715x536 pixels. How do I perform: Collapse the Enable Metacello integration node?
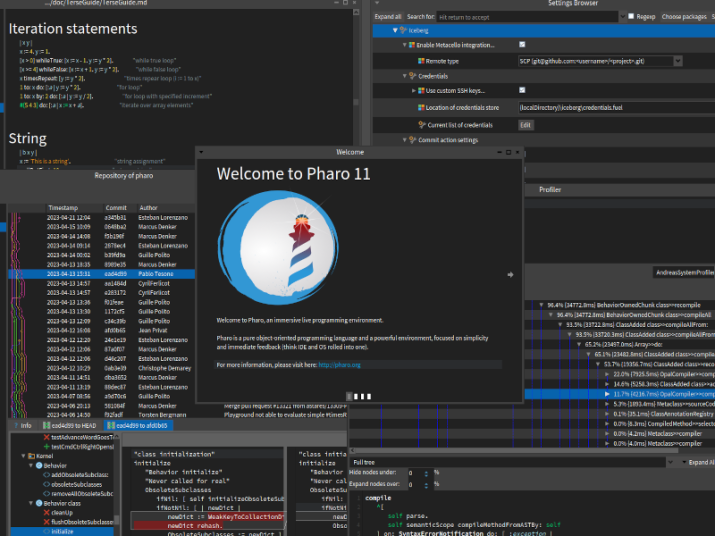404,45
